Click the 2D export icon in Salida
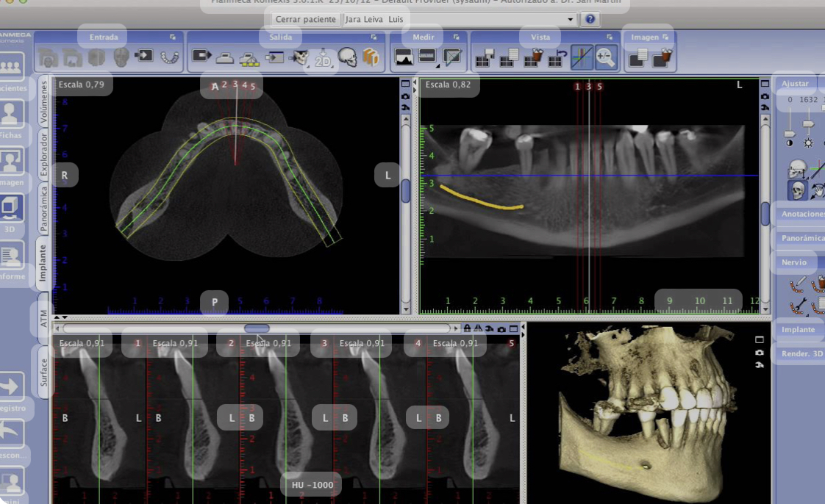The image size is (825, 504). [323, 57]
